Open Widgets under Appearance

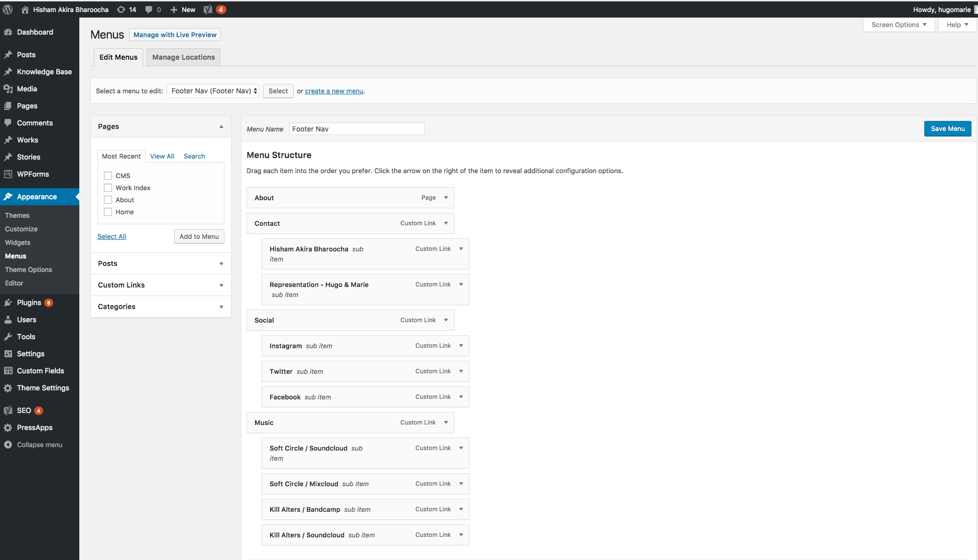click(18, 242)
